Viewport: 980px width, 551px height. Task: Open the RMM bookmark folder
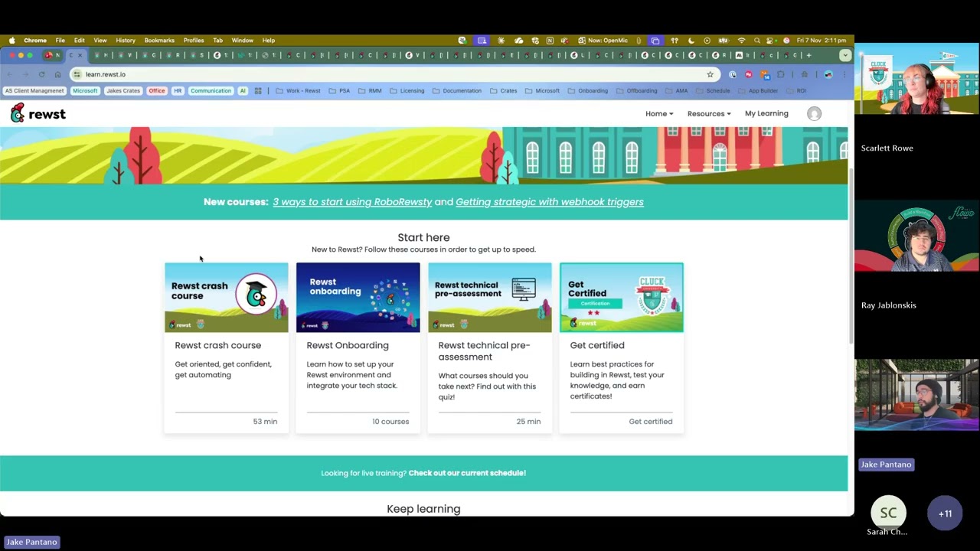(370, 90)
